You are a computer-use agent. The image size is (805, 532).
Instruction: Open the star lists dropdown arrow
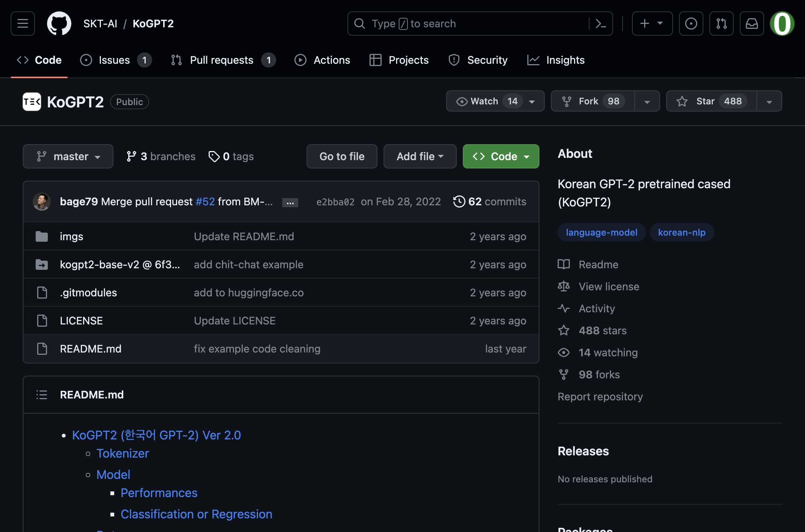pos(769,101)
